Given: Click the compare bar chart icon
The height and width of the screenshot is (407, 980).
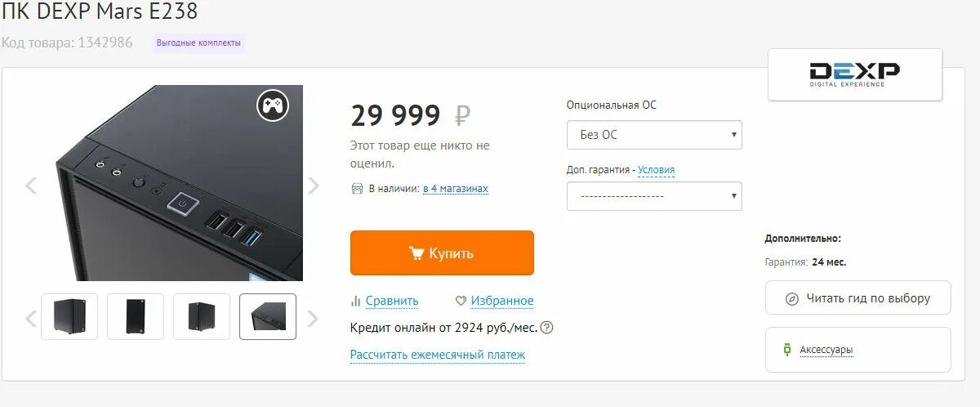Looking at the screenshot, I should click(x=355, y=301).
